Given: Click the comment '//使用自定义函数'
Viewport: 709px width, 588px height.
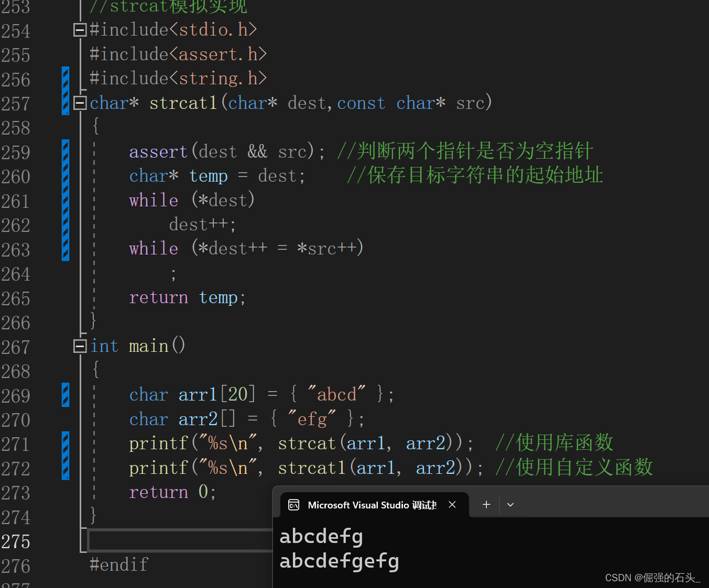Looking at the screenshot, I should (574, 467).
